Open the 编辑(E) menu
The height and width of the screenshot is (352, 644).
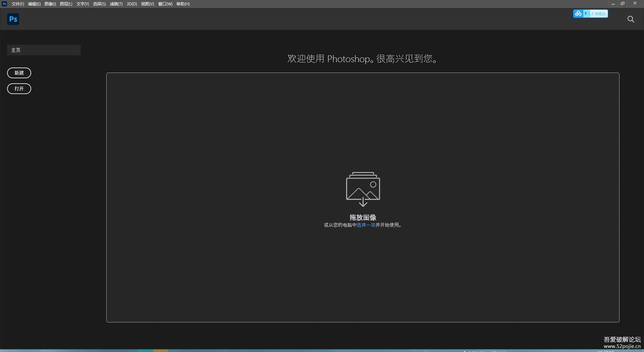click(34, 4)
